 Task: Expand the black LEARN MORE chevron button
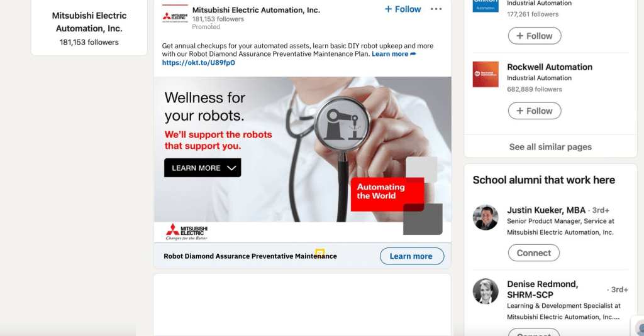pos(203,168)
